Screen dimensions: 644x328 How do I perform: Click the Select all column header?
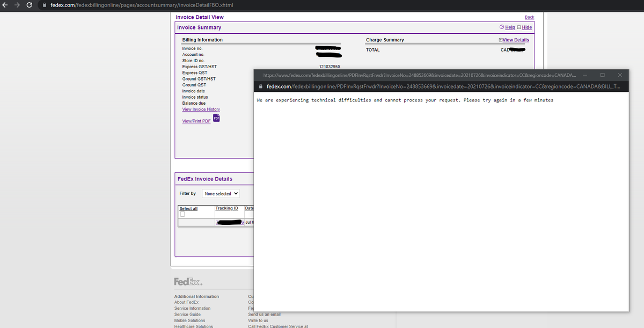point(188,208)
